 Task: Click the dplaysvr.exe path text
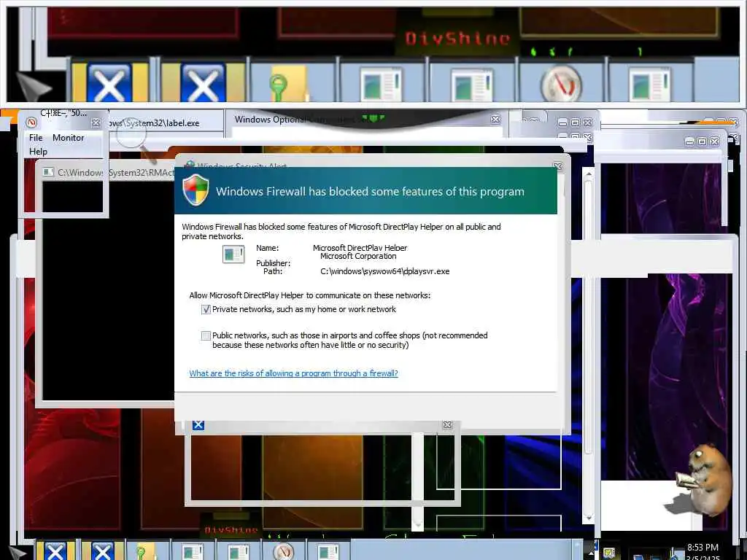click(385, 271)
